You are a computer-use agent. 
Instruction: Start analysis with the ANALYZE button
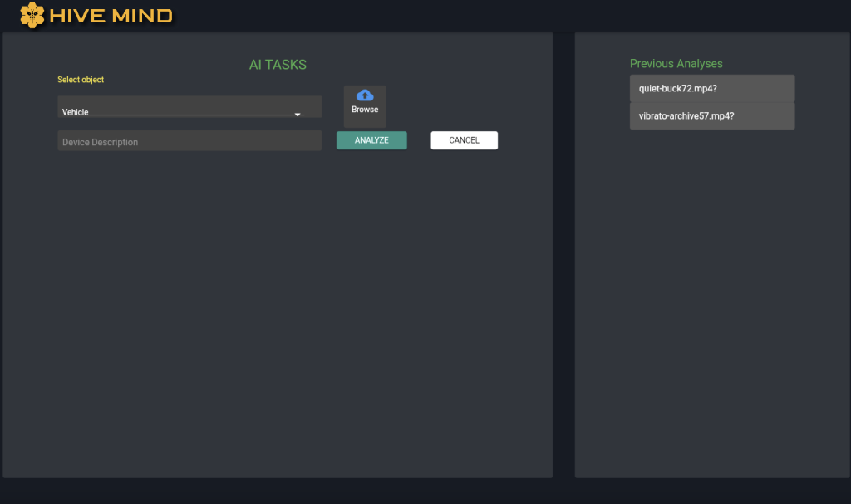[371, 140]
